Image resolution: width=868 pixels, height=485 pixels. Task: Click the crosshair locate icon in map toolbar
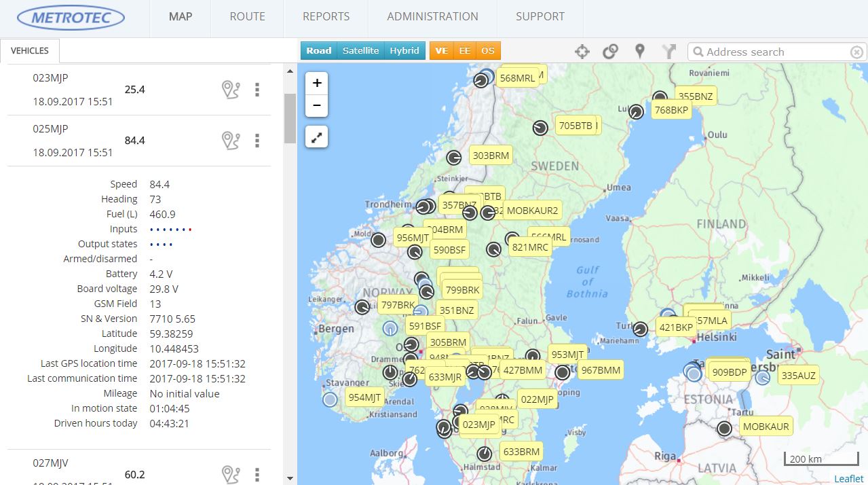coord(582,52)
